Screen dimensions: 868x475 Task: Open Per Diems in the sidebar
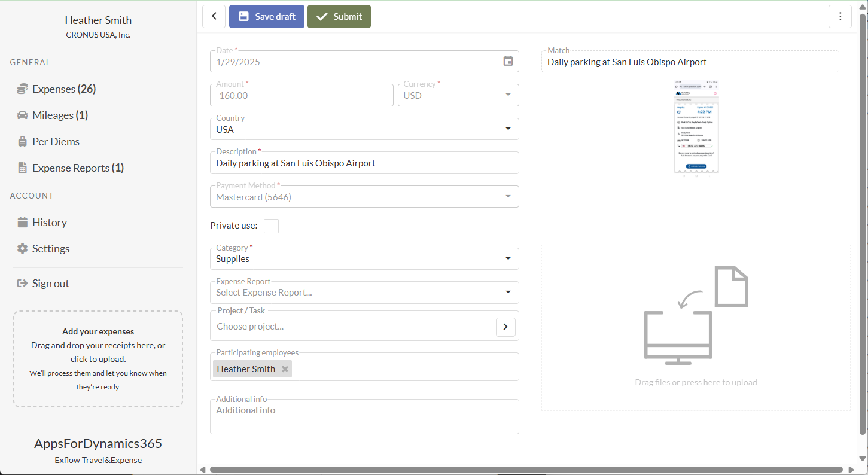[56, 142]
